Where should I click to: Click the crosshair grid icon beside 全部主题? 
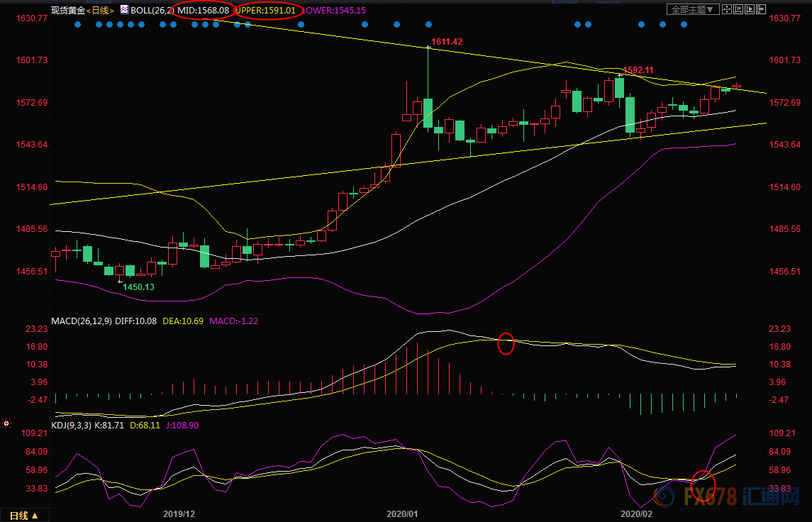[x=728, y=9]
